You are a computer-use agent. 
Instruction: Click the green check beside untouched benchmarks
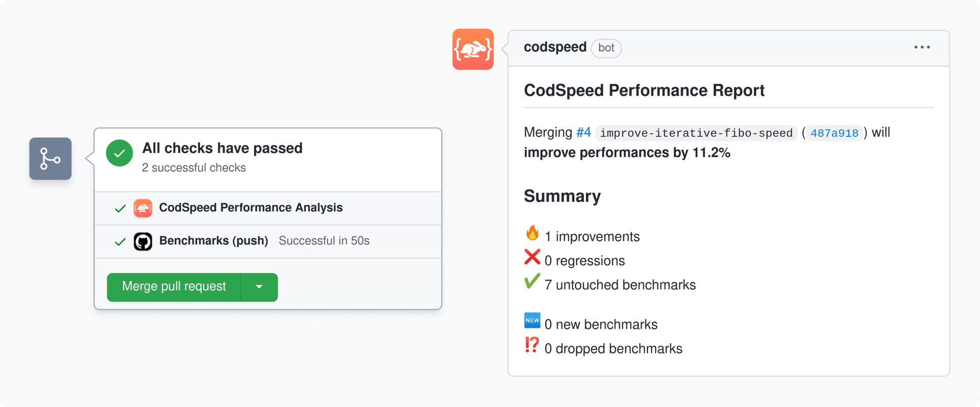coord(532,281)
